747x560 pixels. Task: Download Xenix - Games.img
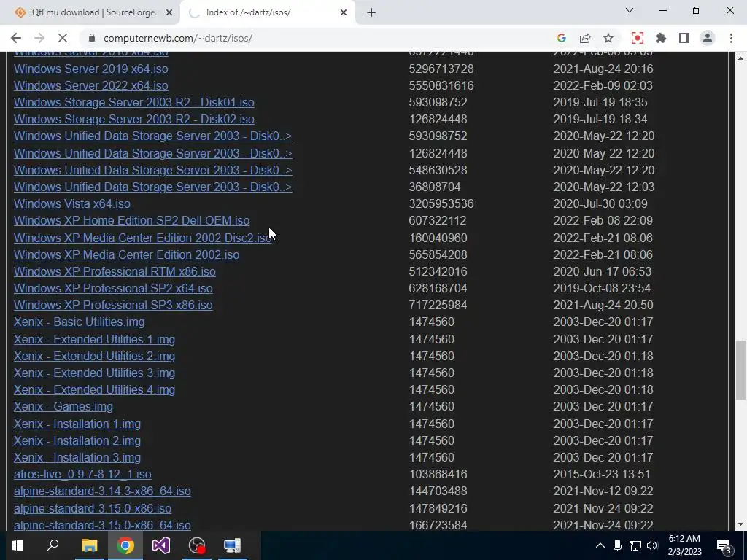click(63, 406)
